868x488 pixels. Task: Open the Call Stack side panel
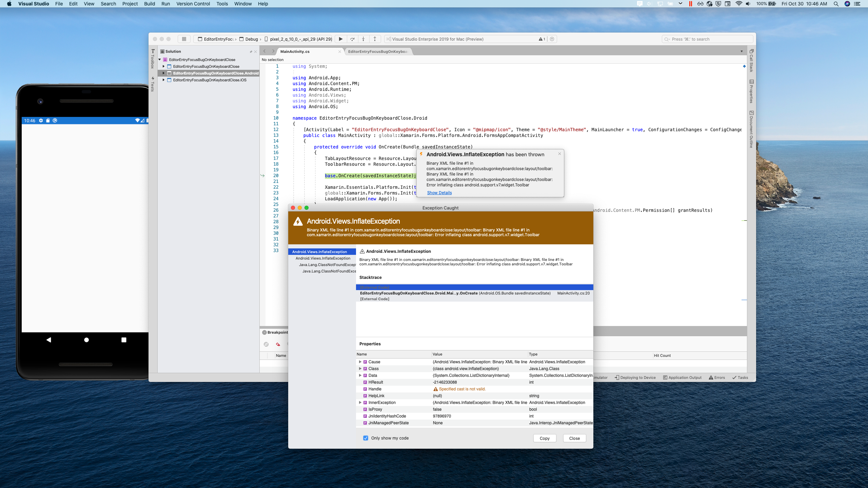click(x=751, y=61)
